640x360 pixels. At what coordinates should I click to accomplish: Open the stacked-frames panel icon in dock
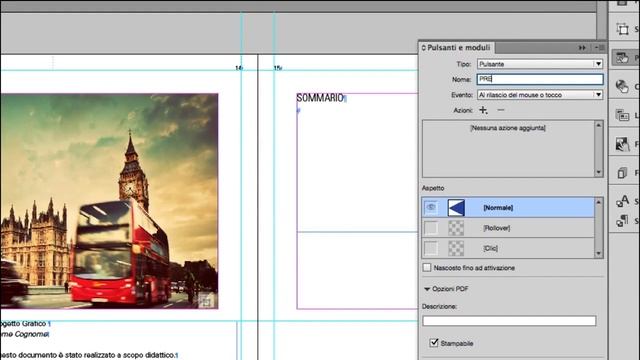622,116
